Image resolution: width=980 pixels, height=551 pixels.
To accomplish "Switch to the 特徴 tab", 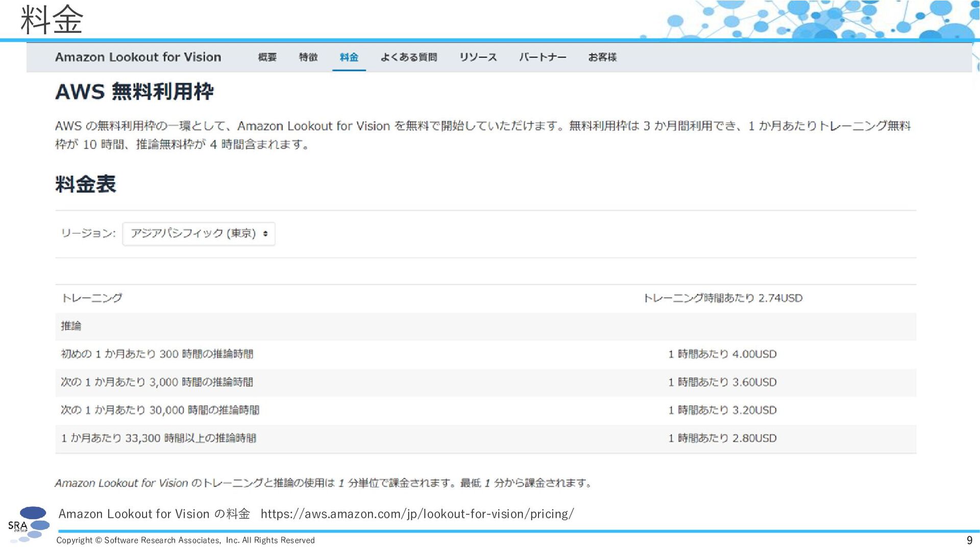I will pos(308,57).
